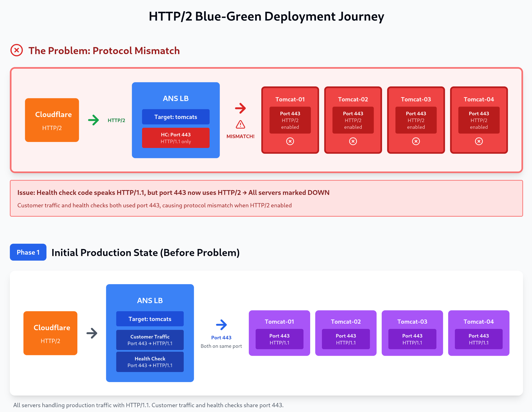Image resolution: width=532 pixels, height=412 pixels.
Task: Click the blue arrow above the Port 443 label
Action: pos(221,325)
